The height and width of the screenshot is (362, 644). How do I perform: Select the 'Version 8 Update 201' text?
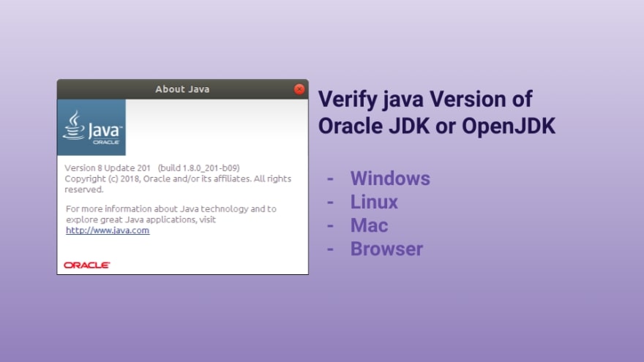(x=108, y=168)
